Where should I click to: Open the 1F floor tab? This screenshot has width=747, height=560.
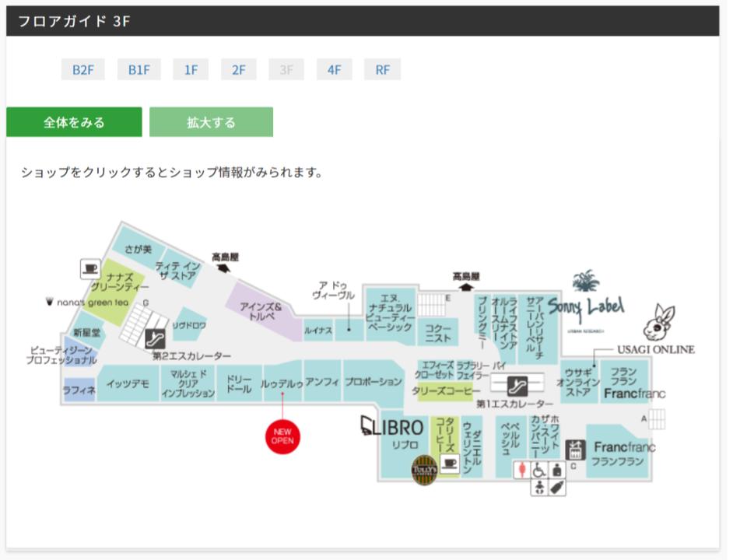click(191, 69)
